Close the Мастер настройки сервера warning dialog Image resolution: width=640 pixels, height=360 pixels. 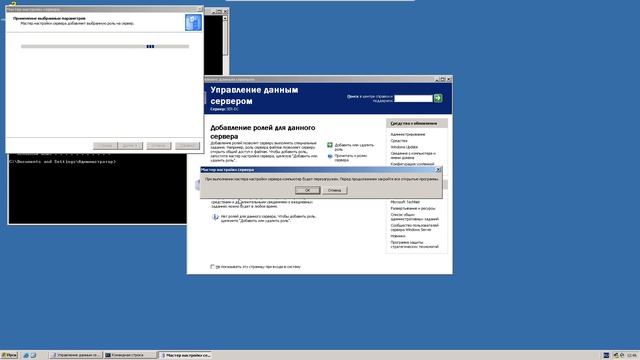point(438,169)
